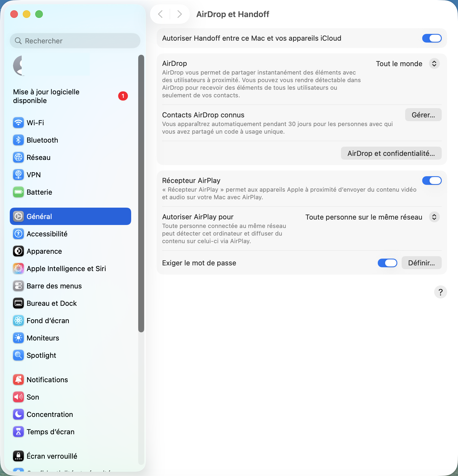This screenshot has width=458, height=476.
Task: Click 'Contacts AirDrop connus' label
Action: click(203, 115)
